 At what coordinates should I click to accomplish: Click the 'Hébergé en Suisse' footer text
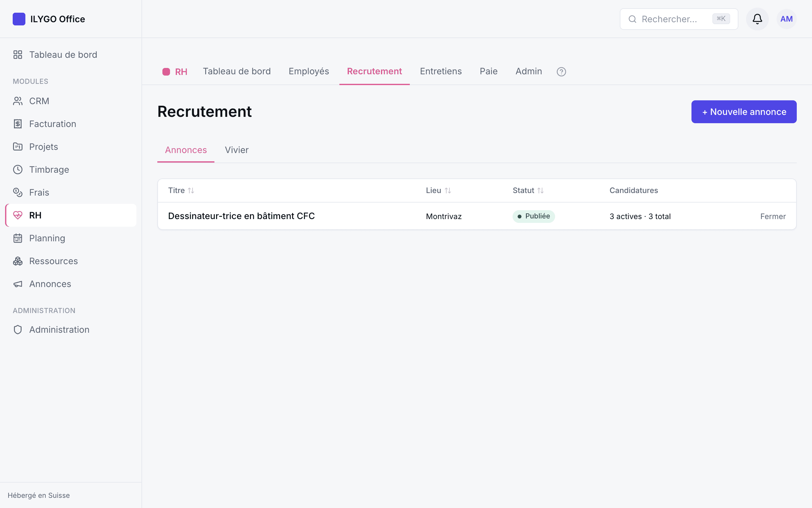pos(39,495)
